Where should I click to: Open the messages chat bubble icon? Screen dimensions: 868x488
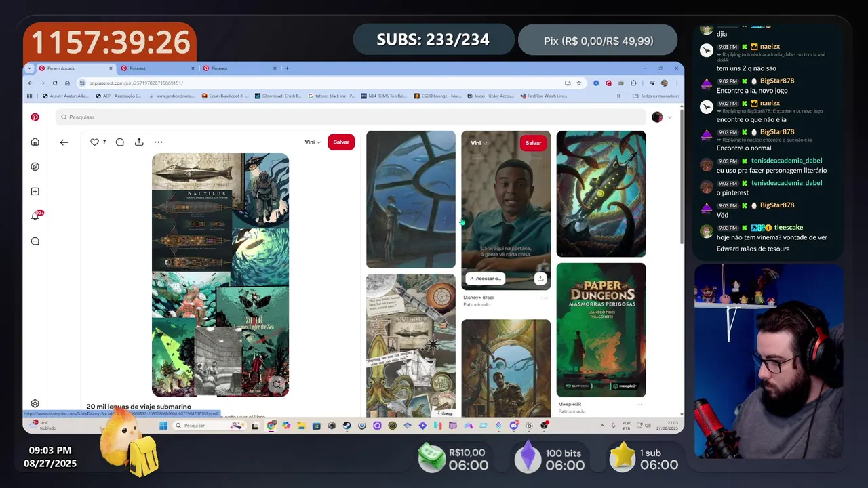pos(35,241)
